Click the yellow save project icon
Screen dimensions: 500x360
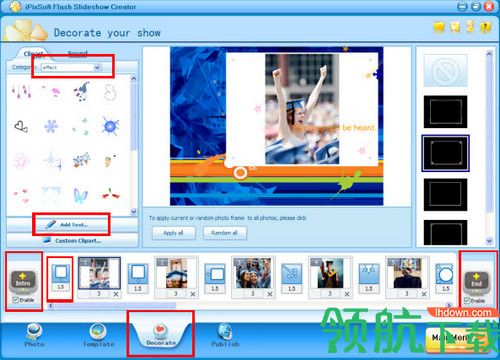(455, 27)
